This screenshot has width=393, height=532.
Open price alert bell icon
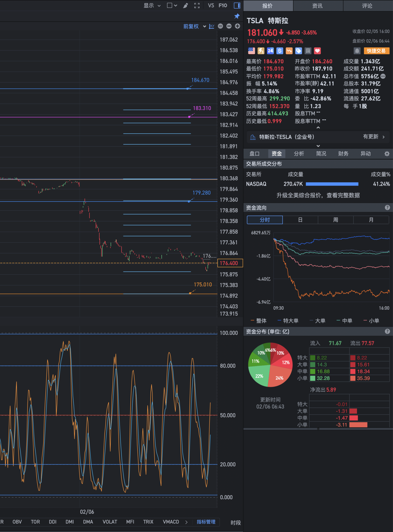coord(357,51)
